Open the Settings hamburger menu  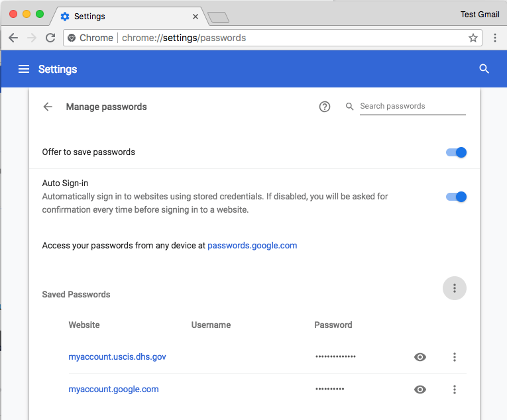(x=24, y=69)
